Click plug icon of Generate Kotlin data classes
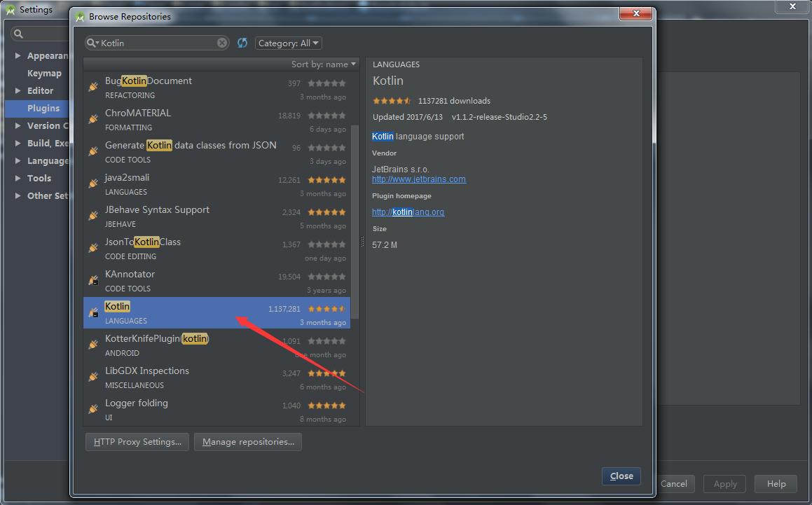812x505 pixels. click(93, 151)
